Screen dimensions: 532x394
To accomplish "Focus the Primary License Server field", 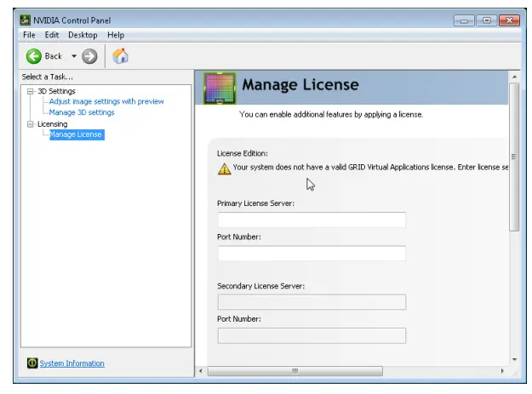I will click(312, 220).
